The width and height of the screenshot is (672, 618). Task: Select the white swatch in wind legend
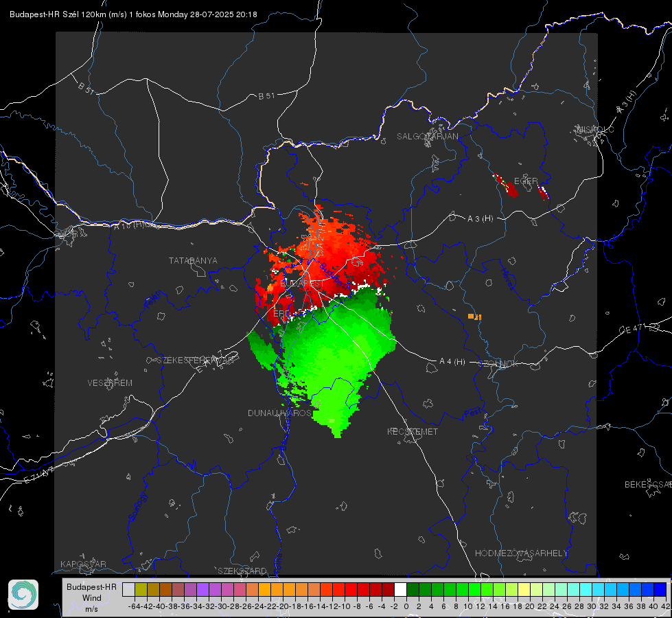pos(400,590)
